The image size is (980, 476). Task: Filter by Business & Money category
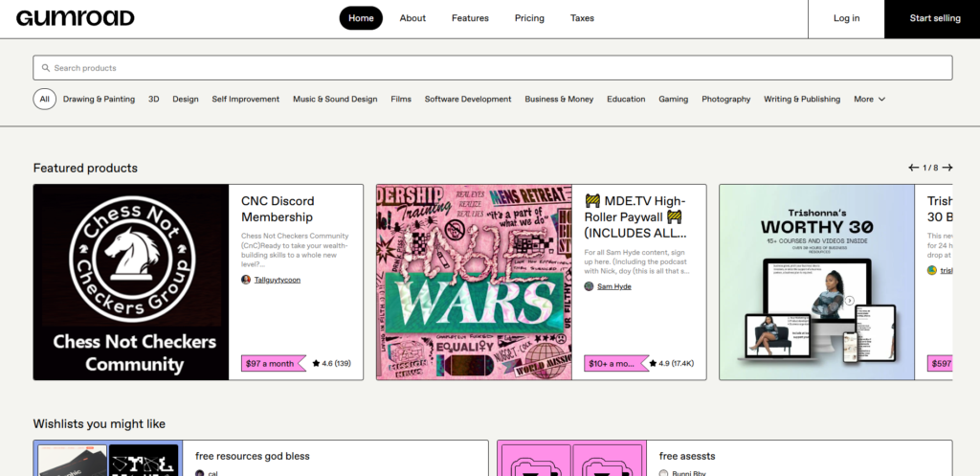click(x=559, y=99)
